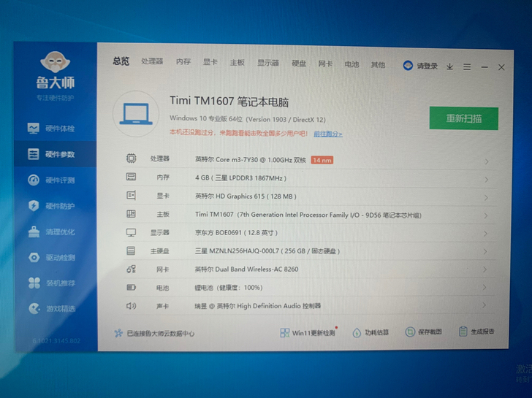This screenshot has height=398, width=532.
Task: Click 三星 MZNLN256HAJQ-000L7 disk text
Action: tap(267, 251)
